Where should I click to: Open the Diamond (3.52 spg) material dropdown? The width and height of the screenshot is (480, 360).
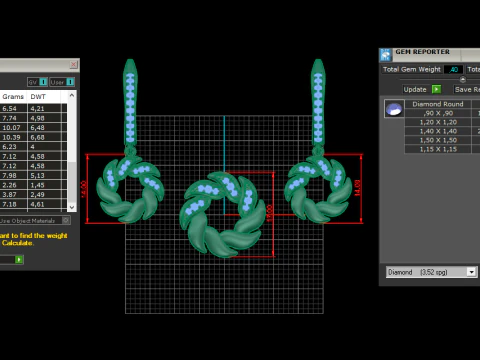[431, 272]
